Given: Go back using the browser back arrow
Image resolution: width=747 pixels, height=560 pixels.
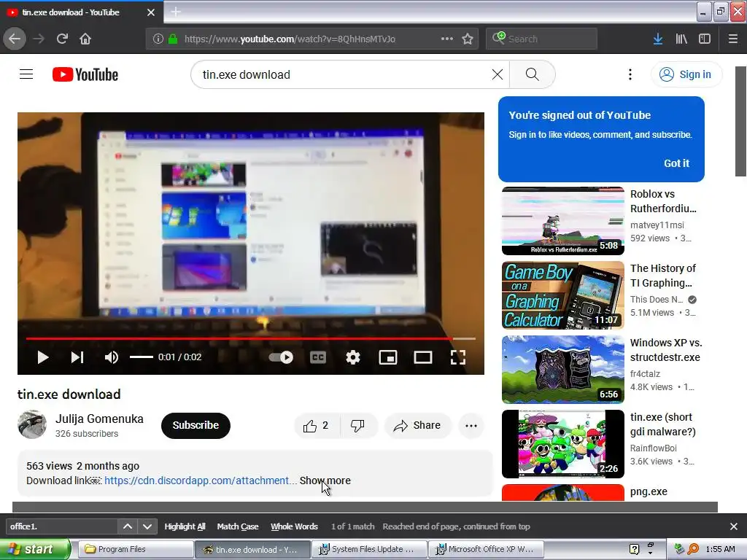Looking at the screenshot, I should (15, 39).
